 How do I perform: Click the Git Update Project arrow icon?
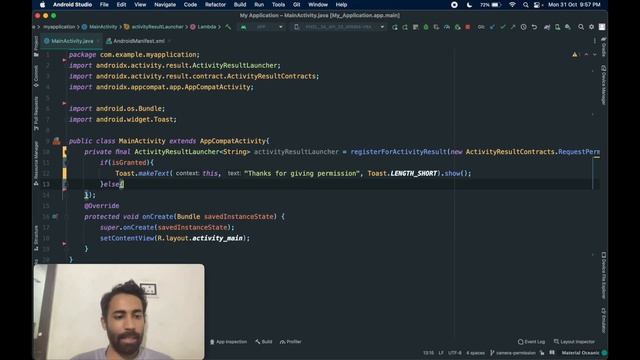[x=492, y=27]
